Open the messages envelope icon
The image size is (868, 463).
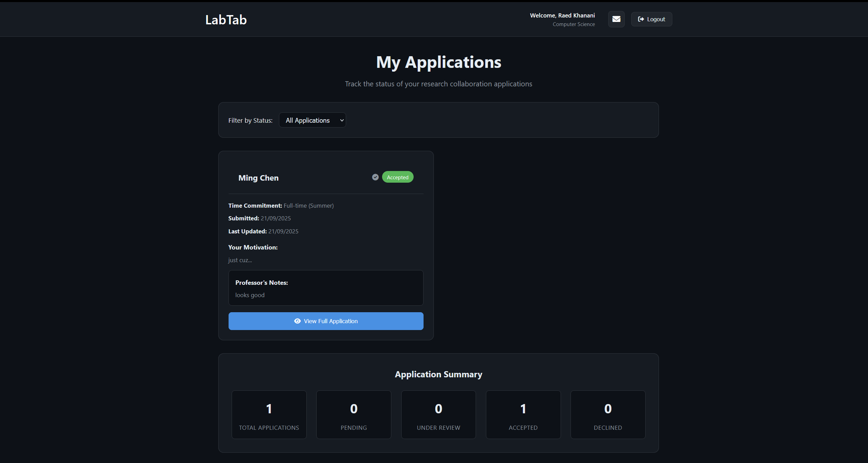pyautogui.click(x=616, y=19)
